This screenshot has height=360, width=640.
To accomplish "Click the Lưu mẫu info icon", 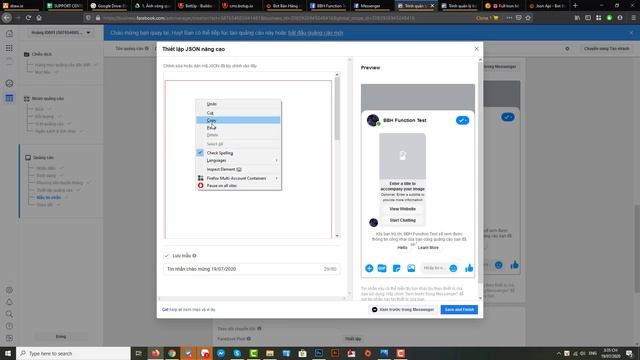I will click(x=194, y=256).
